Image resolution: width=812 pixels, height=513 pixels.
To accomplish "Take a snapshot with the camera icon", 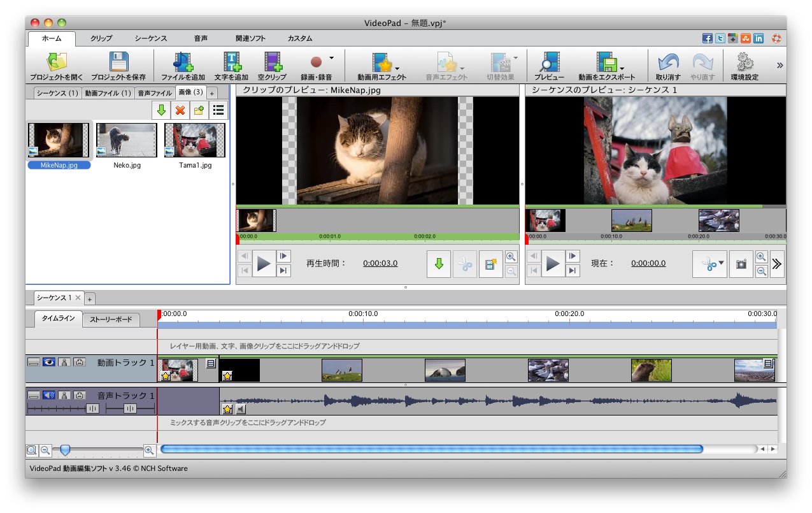I will [741, 264].
